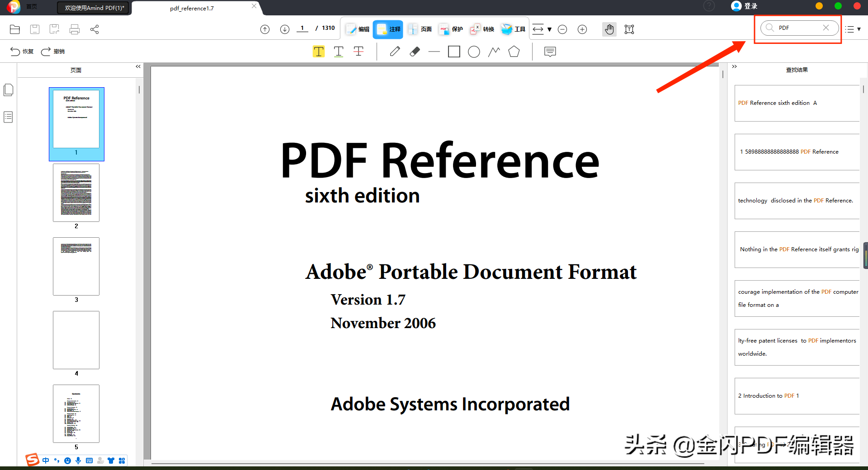Select the polygon shape tool
Screen dimensions: 868x470
[x=514, y=52]
